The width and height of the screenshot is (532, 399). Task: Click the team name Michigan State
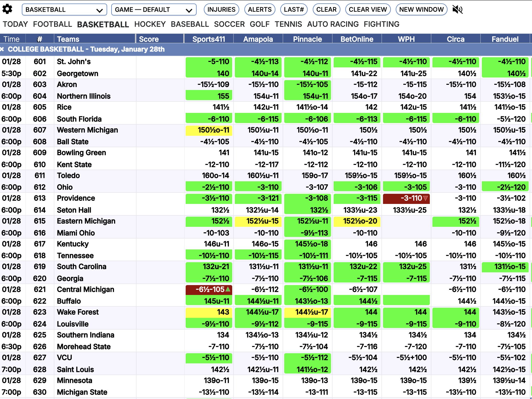pyautogui.click(x=82, y=392)
